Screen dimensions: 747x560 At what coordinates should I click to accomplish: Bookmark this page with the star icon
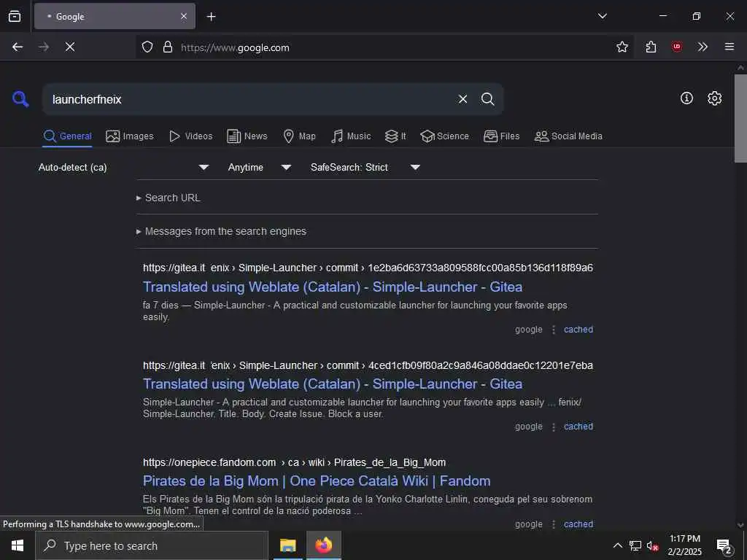point(622,47)
